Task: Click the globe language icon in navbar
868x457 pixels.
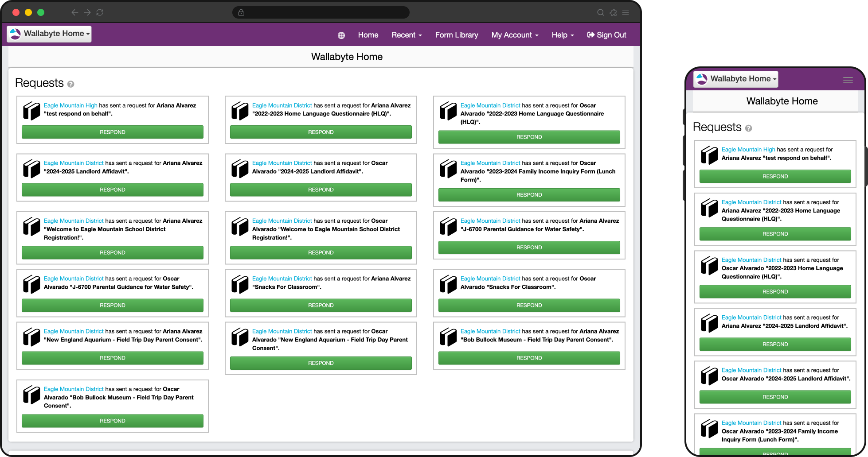Action: pyautogui.click(x=341, y=35)
